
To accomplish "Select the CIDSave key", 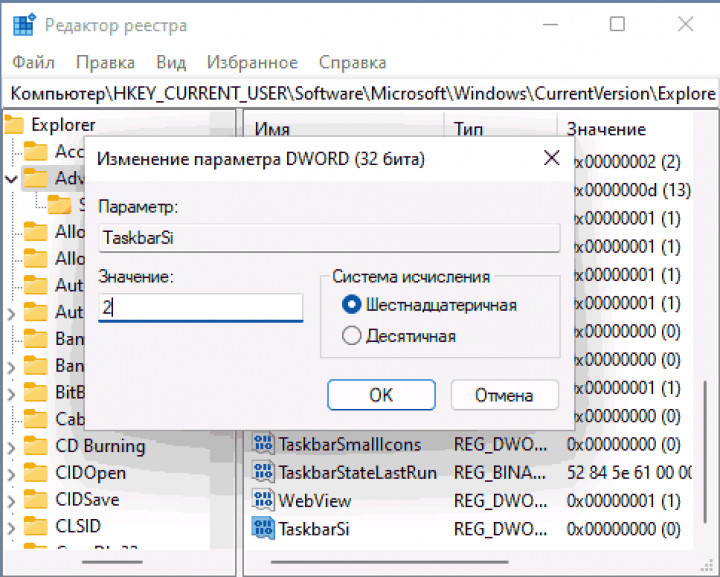I will pyautogui.click(x=87, y=499).
